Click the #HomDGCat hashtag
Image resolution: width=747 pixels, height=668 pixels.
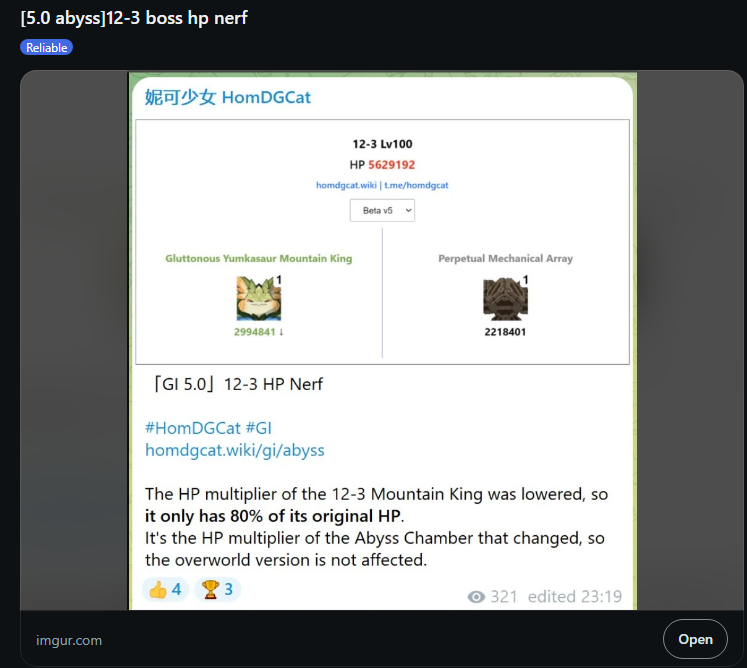(x=193, y=428)
